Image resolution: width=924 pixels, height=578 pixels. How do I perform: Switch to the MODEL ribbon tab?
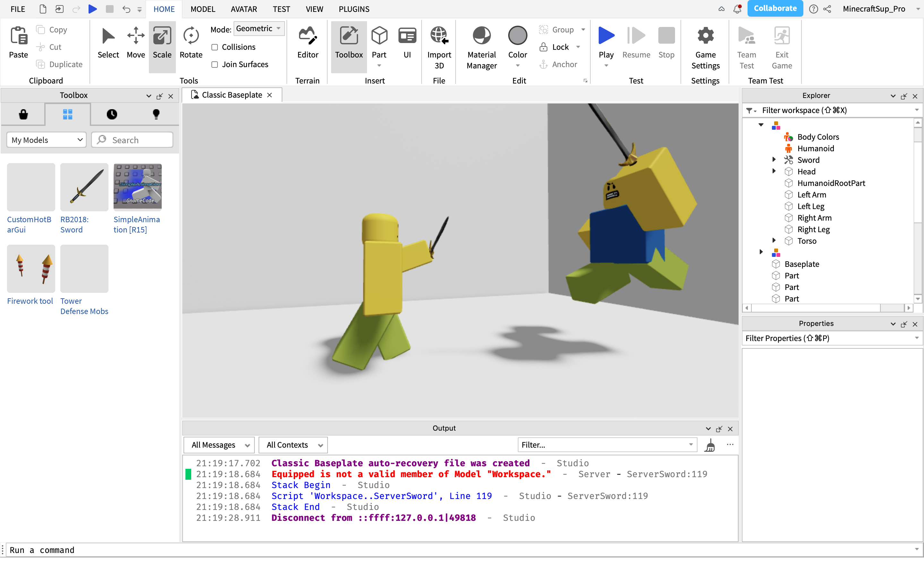pos(203,9)
